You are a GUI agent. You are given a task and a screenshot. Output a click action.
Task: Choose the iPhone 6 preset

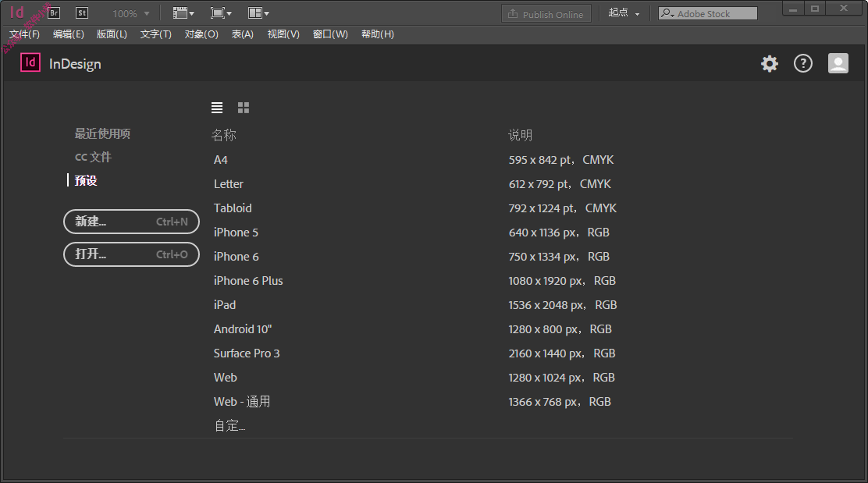click(x=236, y=257)
